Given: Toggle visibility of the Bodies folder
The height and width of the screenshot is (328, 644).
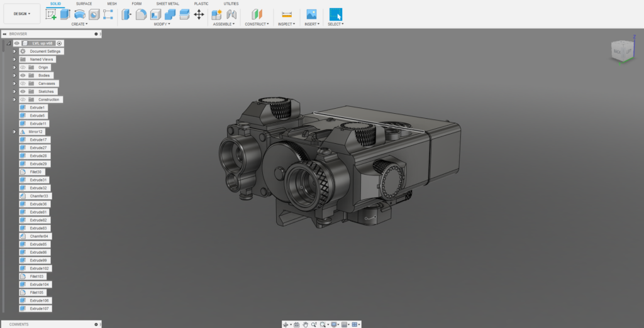Looking at the screenshot, I should tap(23, 75).
